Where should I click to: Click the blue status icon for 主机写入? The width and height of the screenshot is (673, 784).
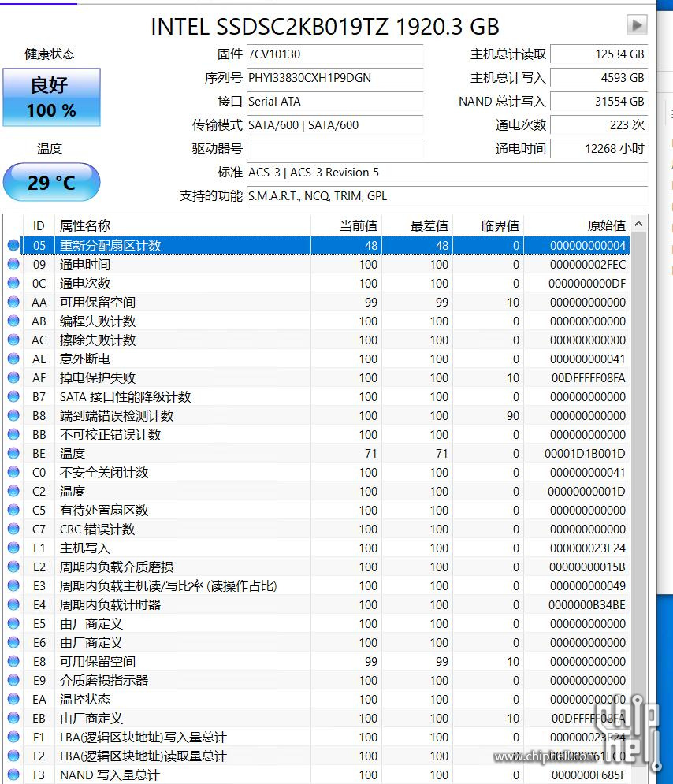(x=13, y=548)
